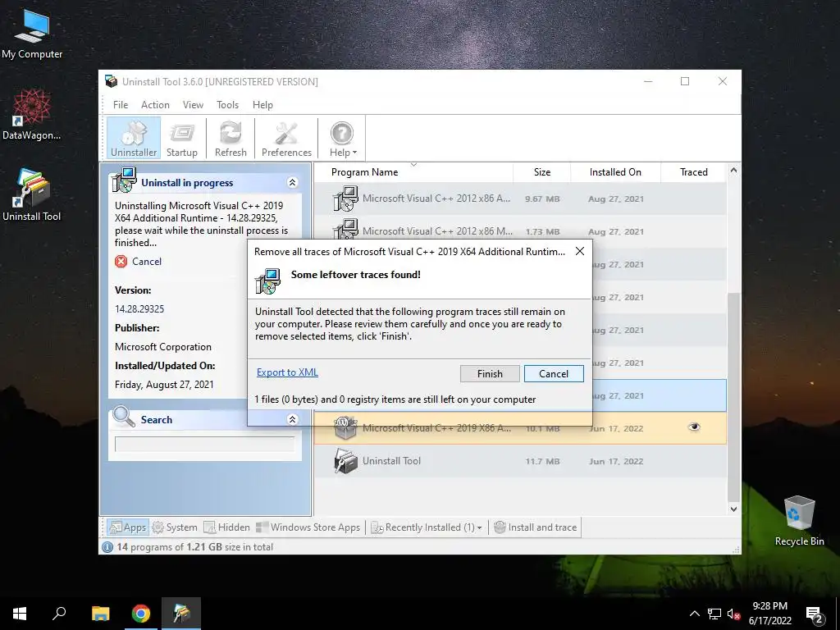The width and height of the screenshot is (840, 630).
Task: Click the DataWagon desktop shortcut
Action: coord(32,115)
